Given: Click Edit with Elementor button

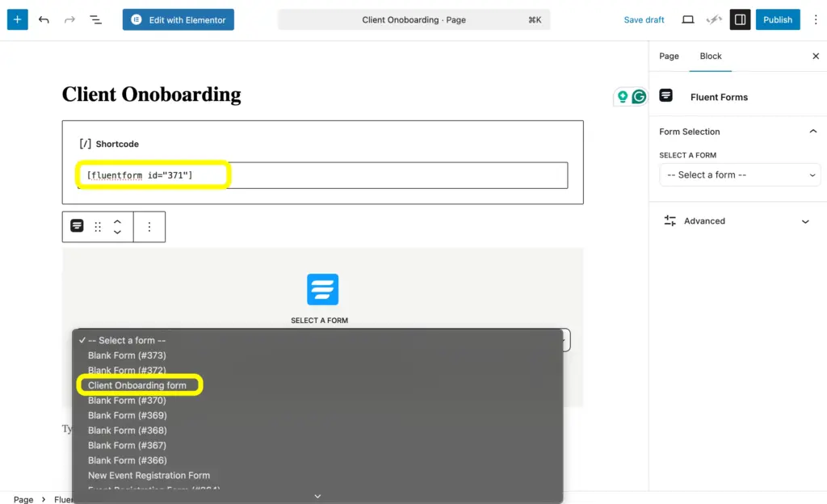Looking at the screenshot, I should click(178, 19).
